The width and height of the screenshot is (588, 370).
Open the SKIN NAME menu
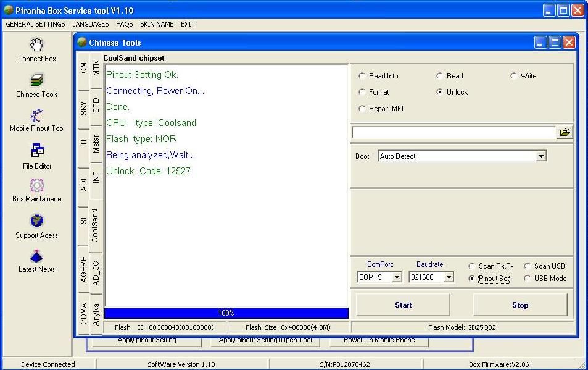(157, 24)
